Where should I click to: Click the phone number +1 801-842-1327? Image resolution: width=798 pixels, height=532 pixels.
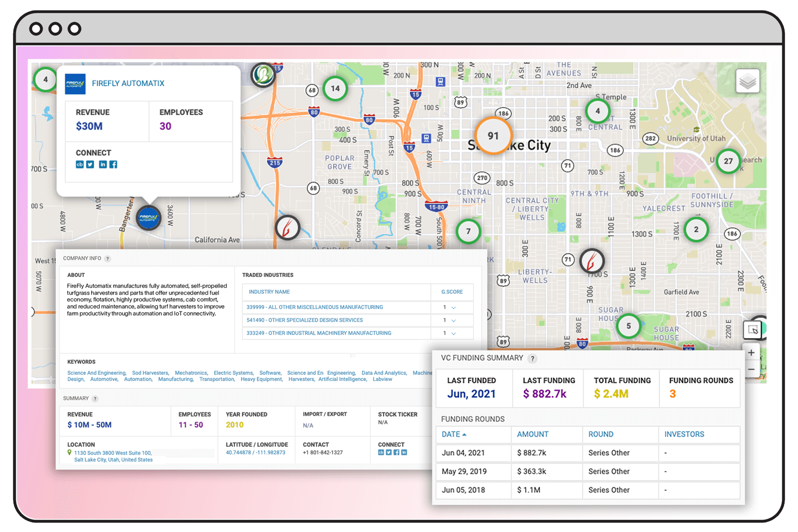click(x=323, y=453)
